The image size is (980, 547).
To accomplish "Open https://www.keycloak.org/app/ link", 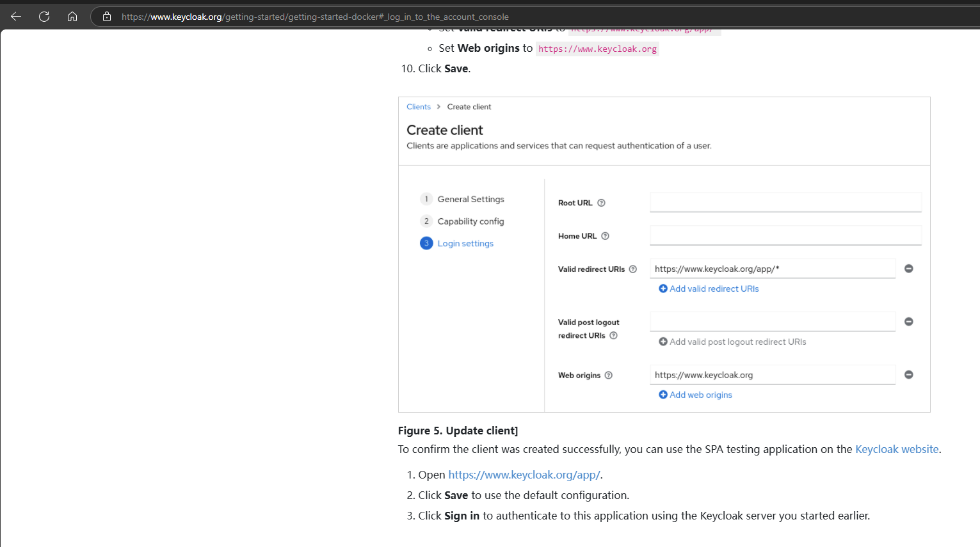I will [524, 475].
